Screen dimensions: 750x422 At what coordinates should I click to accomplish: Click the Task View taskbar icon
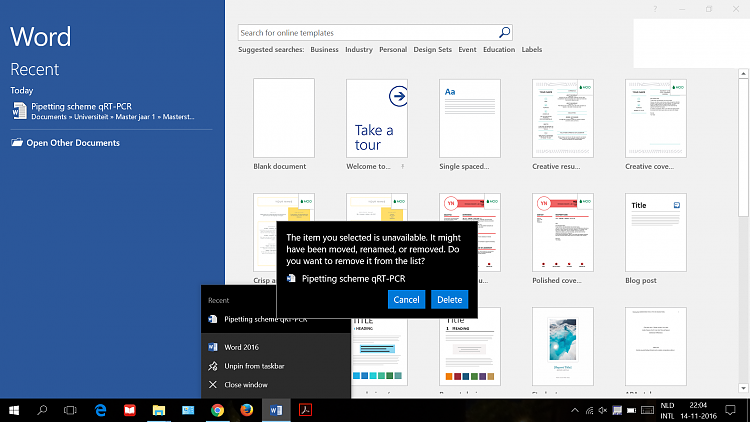[70, 410]
